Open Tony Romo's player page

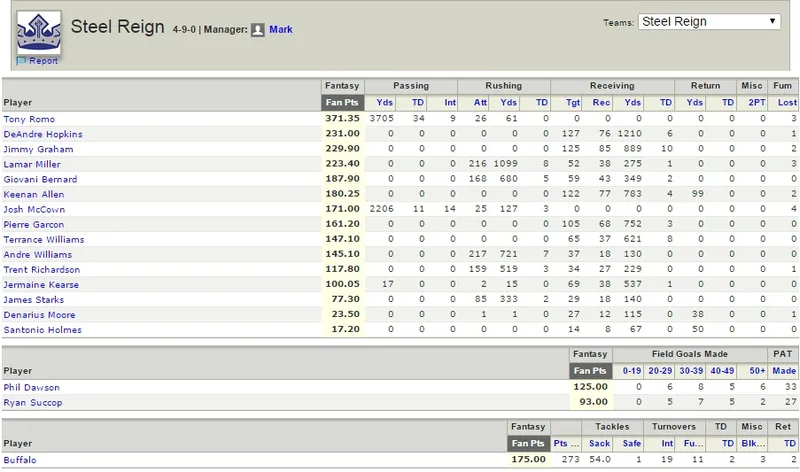[29, 119]
